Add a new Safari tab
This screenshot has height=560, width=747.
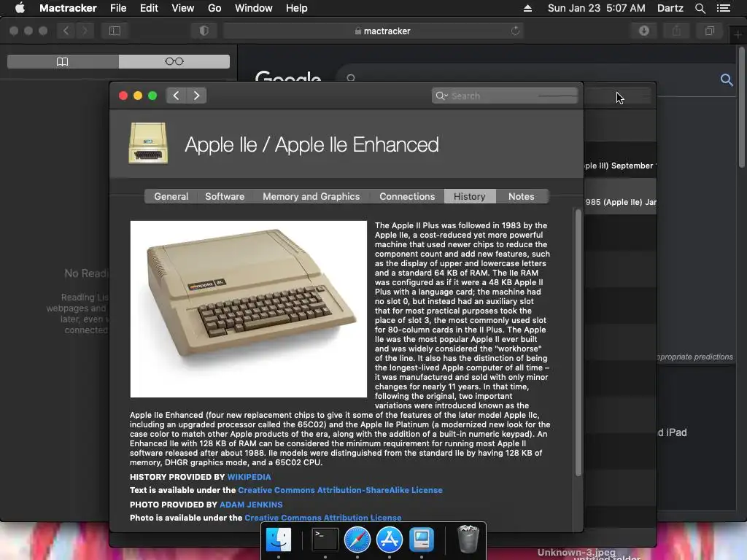[738, 34]
